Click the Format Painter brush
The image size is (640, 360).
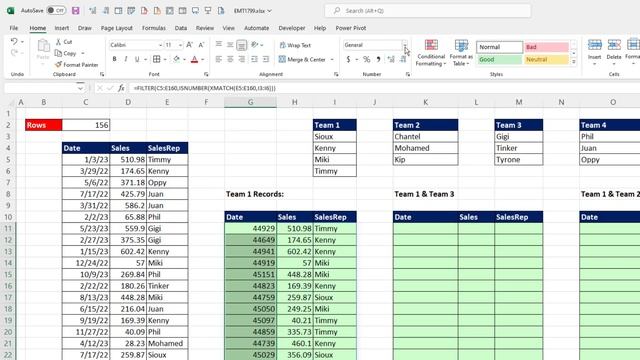58,64
